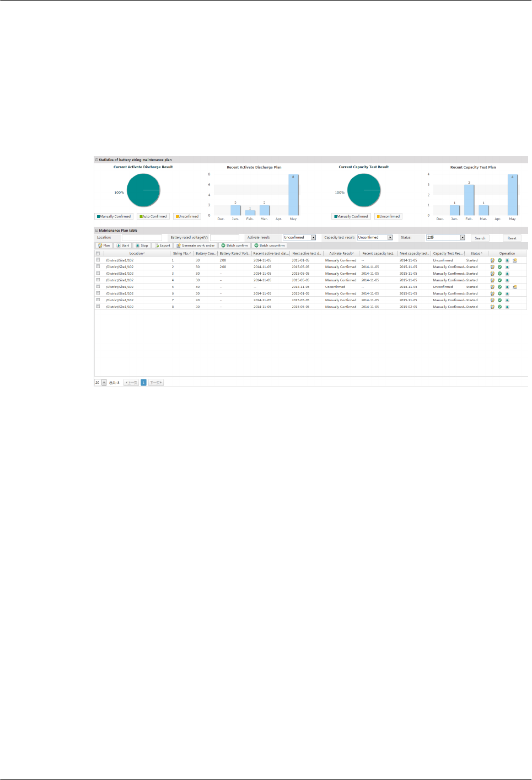Click the green confirm icon in string 3 row
This screenshot has width=532, height=780.
pos(500,274)
